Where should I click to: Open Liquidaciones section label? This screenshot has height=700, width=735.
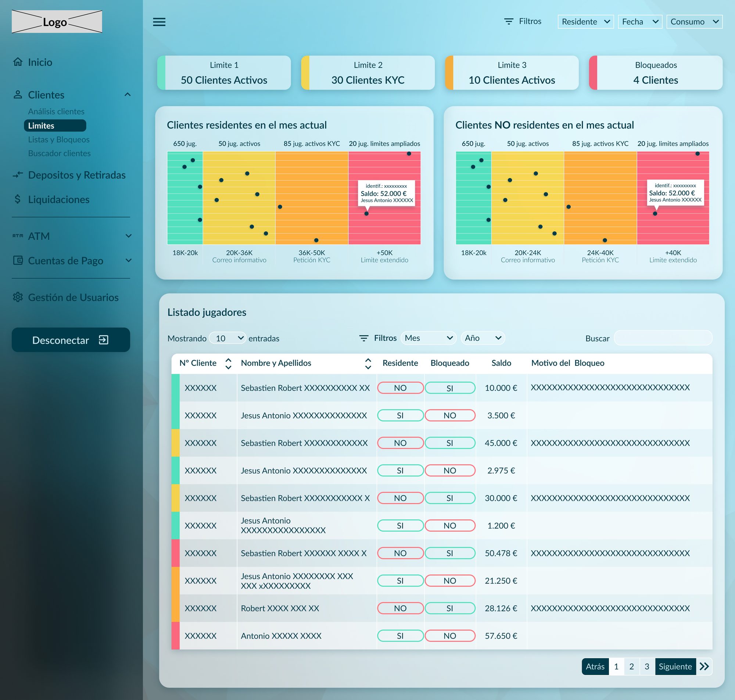point(58,199)
